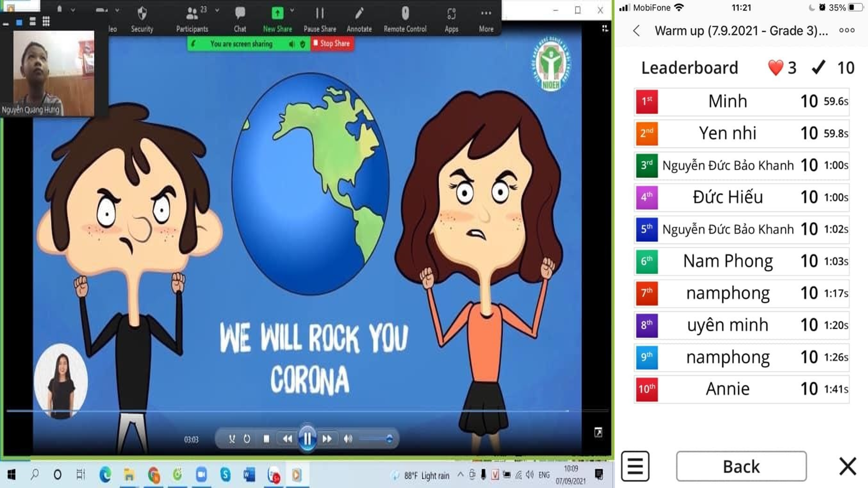Open Zoom from the taskbar

coord(201,475)
